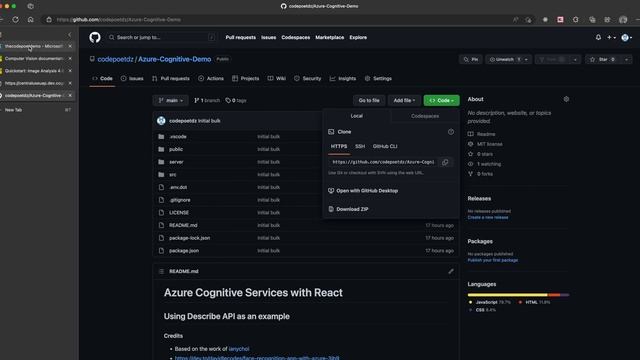640x360 pixels.
Task: Switch to the Local tab
Action: pyautogui.click(x=356, y=116)
